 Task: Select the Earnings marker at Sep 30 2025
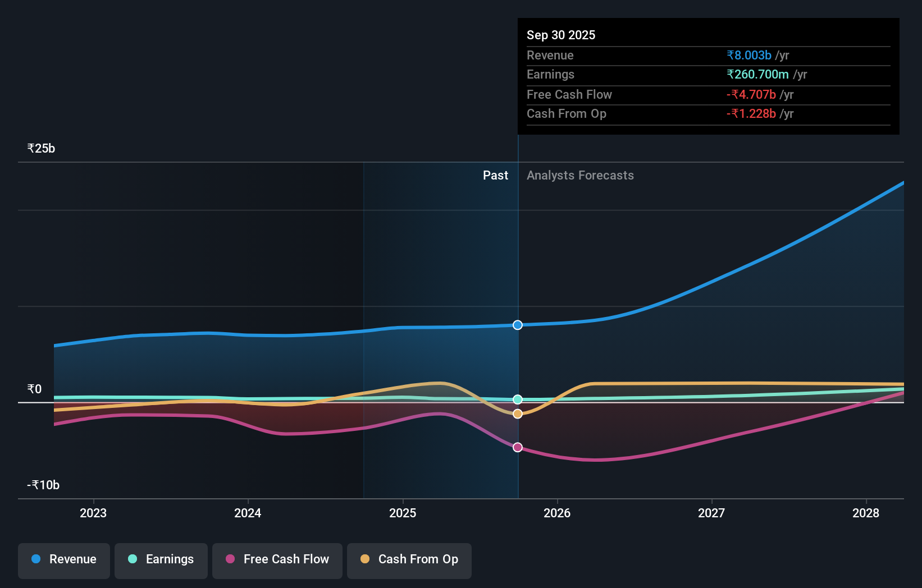pyautogui.click(x=517, y=399)
